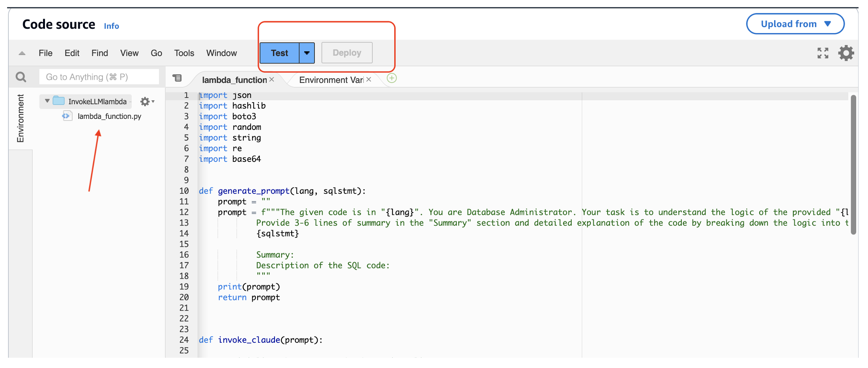Select the InvokeLLMlambda folder name
Image resolution: width=868 pixels, height=368 pixels.
pos(97,101)
